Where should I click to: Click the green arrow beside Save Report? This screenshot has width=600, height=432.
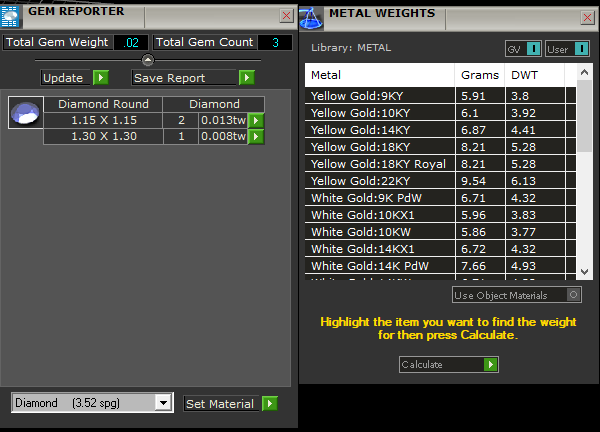[x=246, y=78]
